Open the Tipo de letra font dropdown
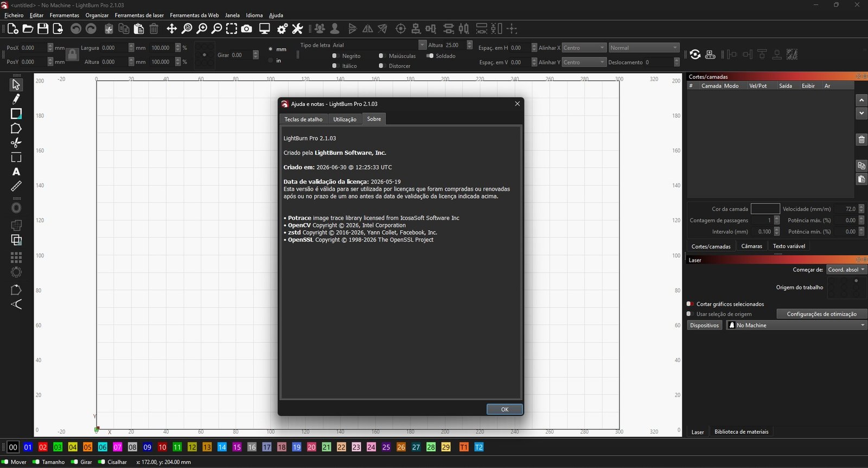The image size is (868, 468). click(379, 45)
